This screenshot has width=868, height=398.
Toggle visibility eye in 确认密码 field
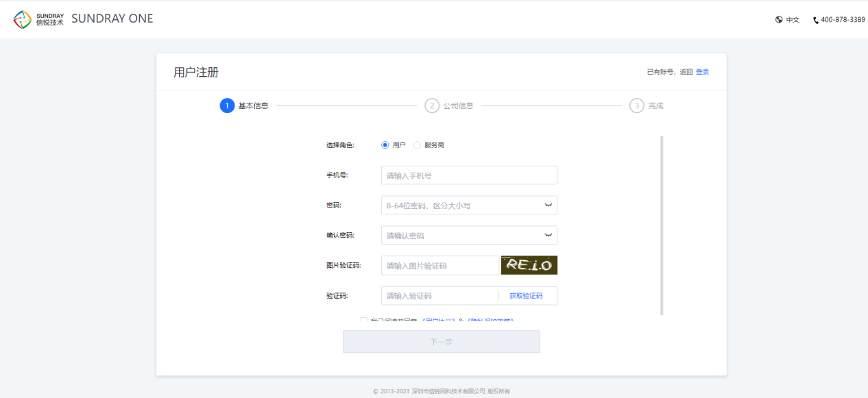point(548,236)
